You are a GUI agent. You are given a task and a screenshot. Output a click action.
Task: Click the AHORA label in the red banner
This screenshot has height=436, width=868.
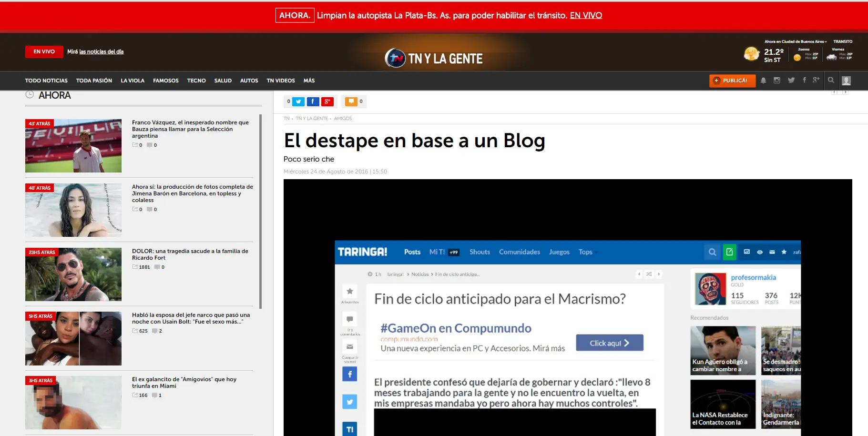(295, 15)
